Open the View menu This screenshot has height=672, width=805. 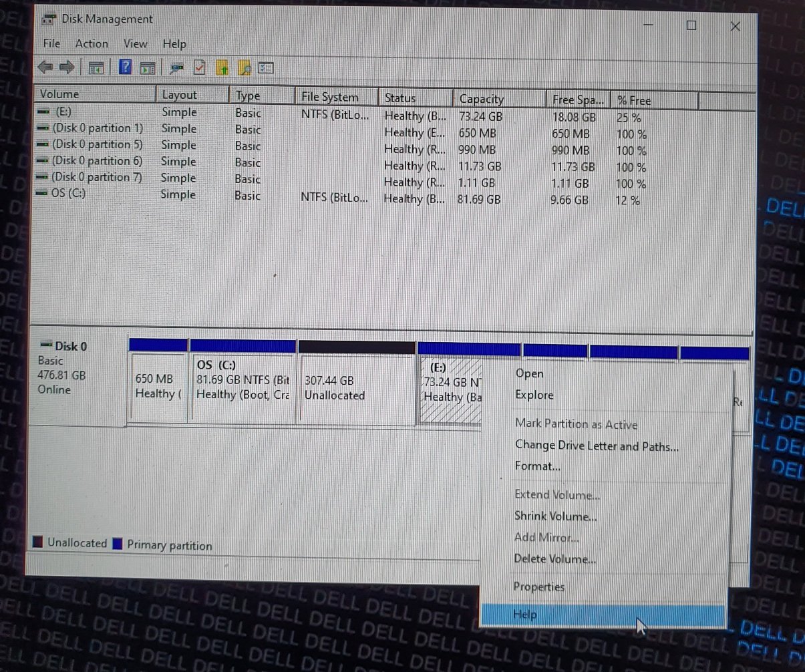coord(135,43)
